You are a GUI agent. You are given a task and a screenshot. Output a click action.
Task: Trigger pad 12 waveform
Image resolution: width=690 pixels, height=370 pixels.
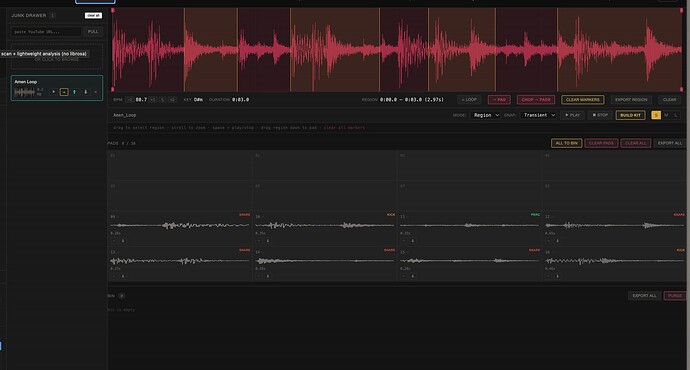[x=614, y=225]
